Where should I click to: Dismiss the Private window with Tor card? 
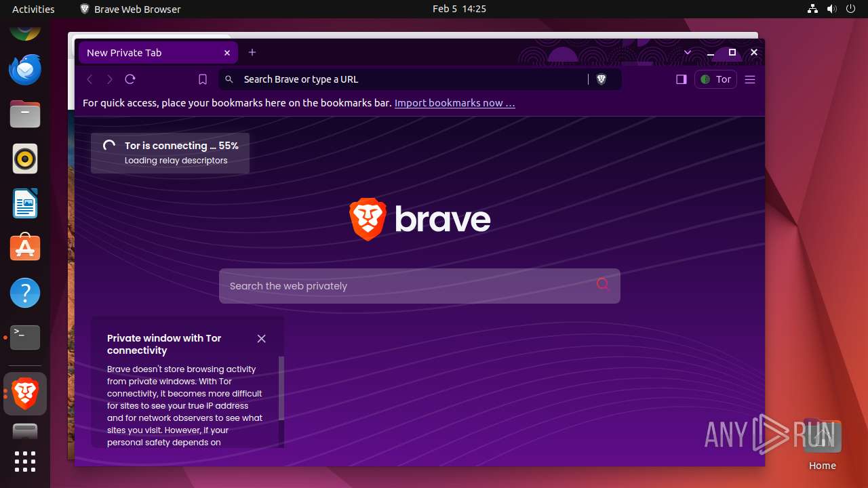262,338
